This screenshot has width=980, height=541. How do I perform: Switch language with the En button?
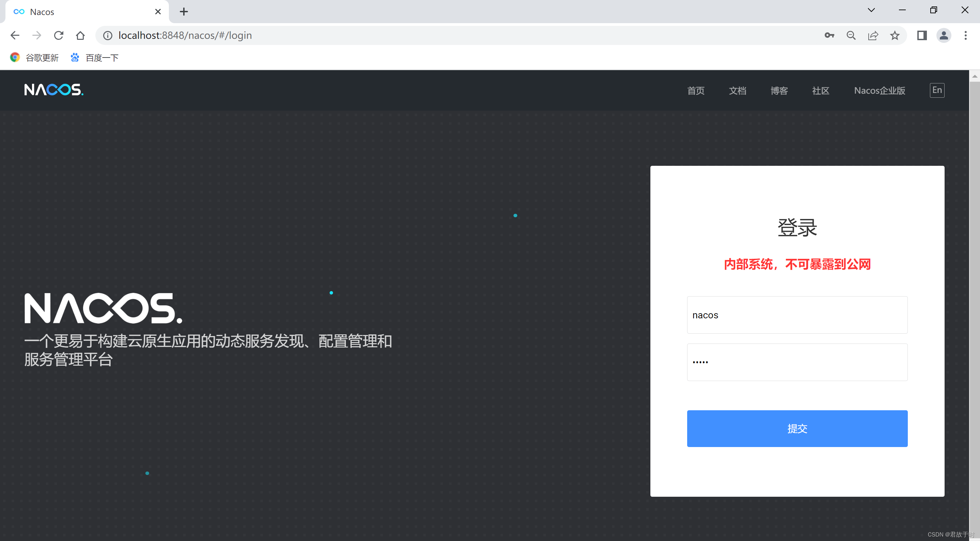[x=937, y=90]
